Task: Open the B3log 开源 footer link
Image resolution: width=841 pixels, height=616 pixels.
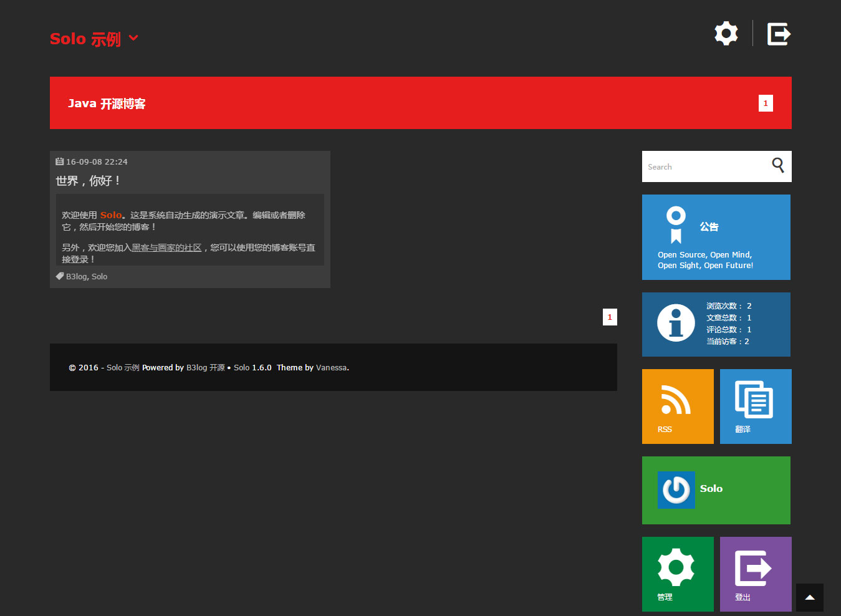Action: [206, 367]
